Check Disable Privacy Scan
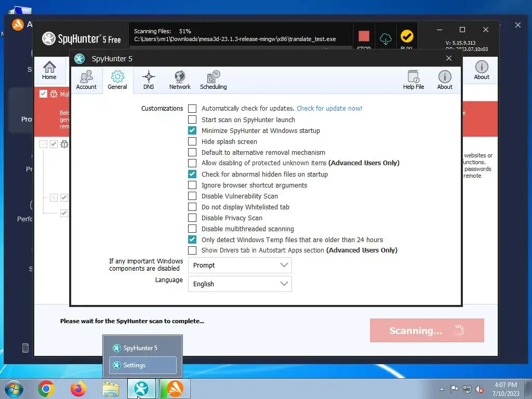Image resolution: width=532 pixels, height=399 pixels. (192, 218)
